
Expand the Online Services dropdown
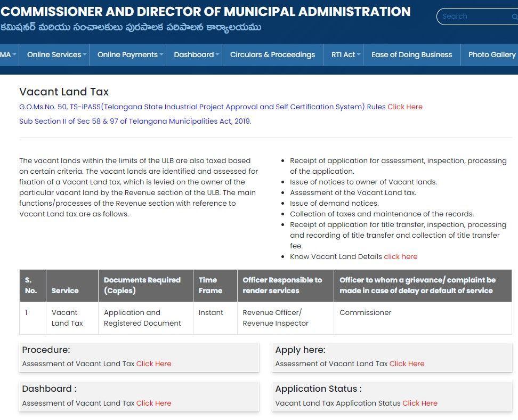(x=53, y=54)
